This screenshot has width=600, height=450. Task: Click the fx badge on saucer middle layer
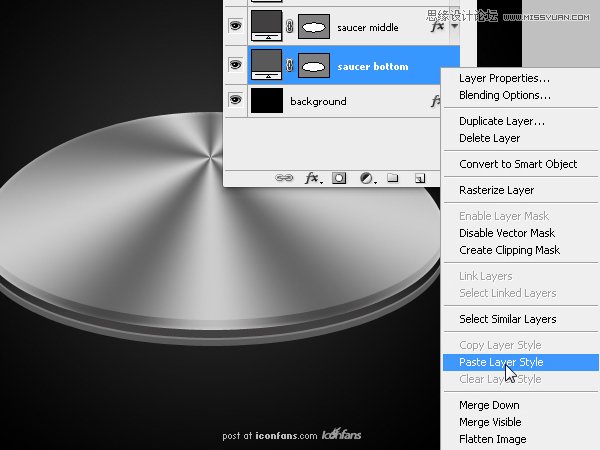[438, 26]
